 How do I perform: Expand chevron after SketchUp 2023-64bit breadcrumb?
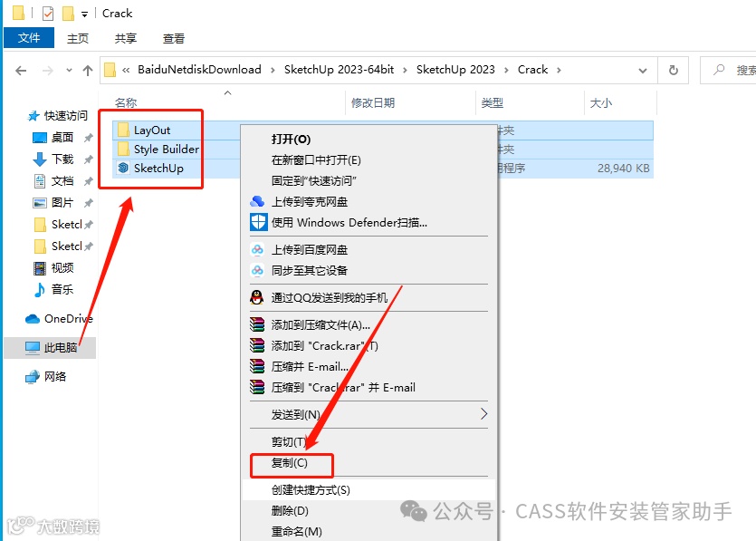pyautogui.click(x=405, y=70)
